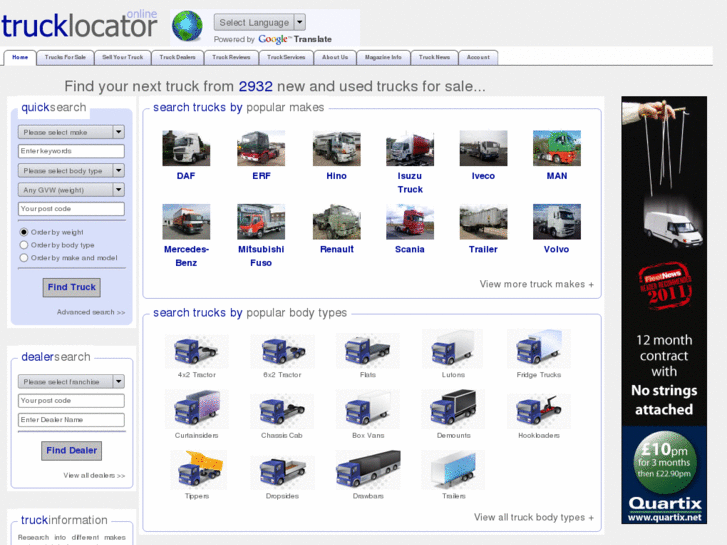Focus the Enter Dealer Name field
Image resolution: width=727 pixels, height=545 pixels.
(71, 420)
